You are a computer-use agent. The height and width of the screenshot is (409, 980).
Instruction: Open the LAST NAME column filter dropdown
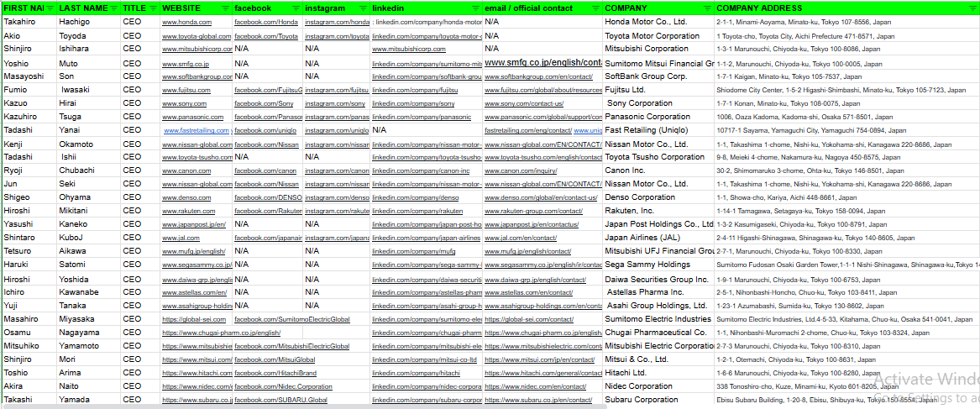tap(113, 8)
